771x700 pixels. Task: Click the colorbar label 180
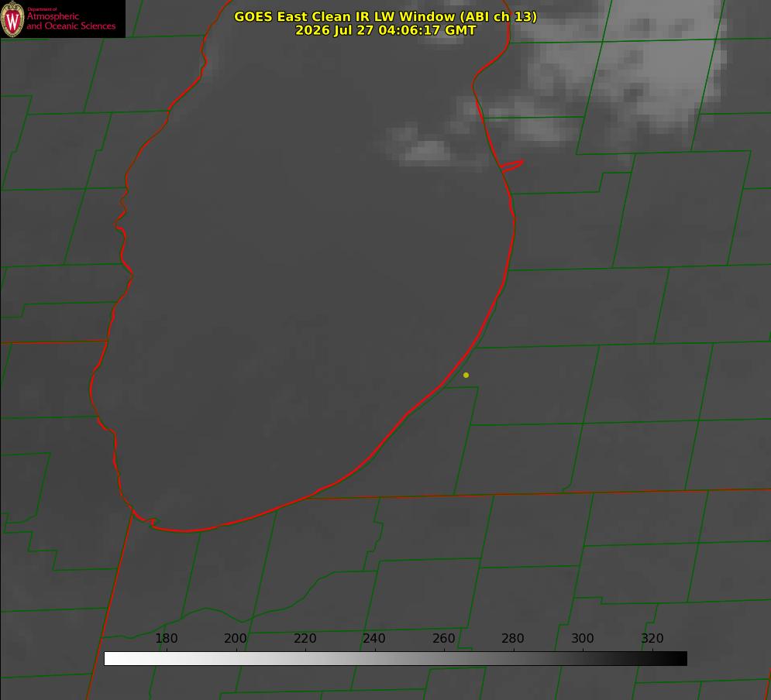point(166,638)
